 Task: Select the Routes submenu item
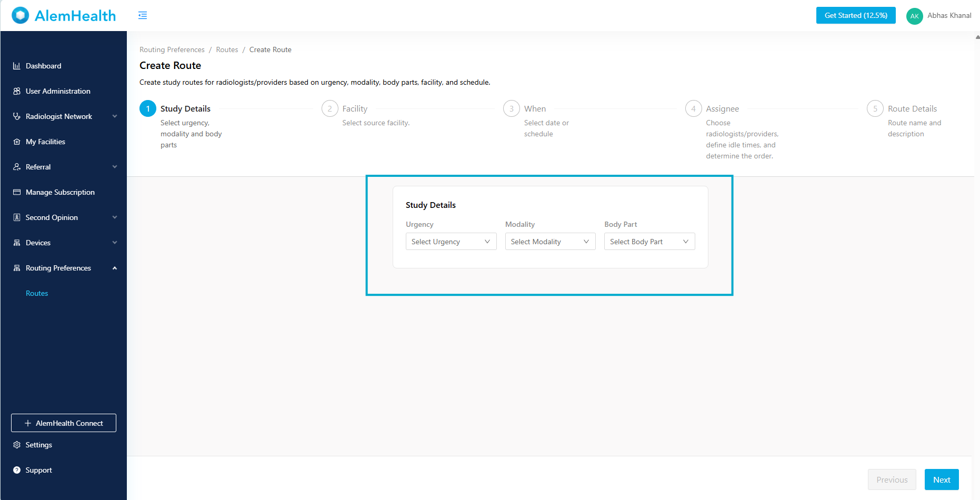pyautogui.click(x=37, y=293)
